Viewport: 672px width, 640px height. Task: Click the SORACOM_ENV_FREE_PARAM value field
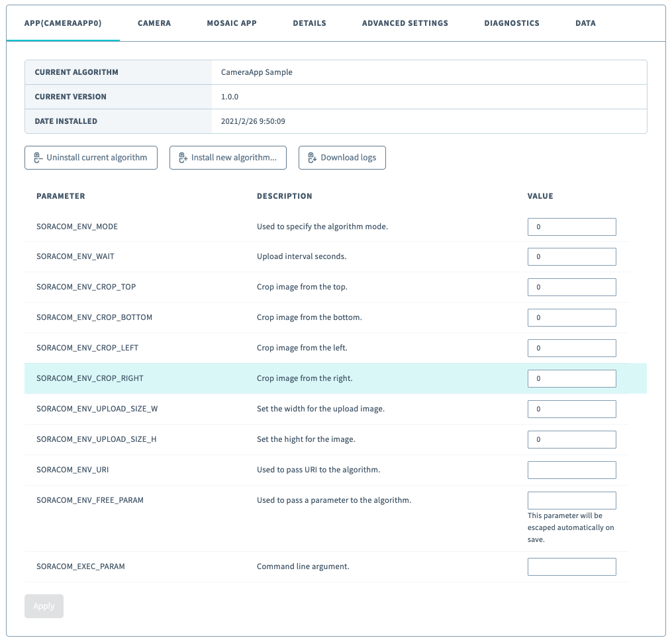(x=572, y=500)
